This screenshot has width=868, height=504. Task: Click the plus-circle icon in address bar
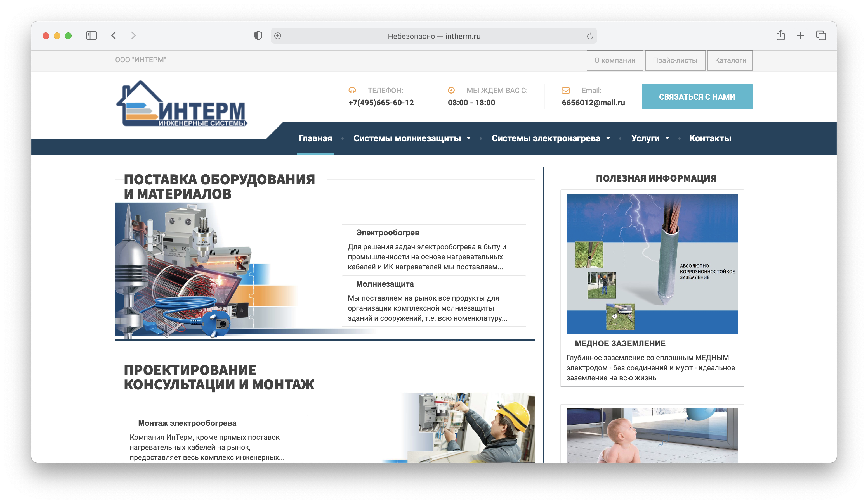click(278, 36)
